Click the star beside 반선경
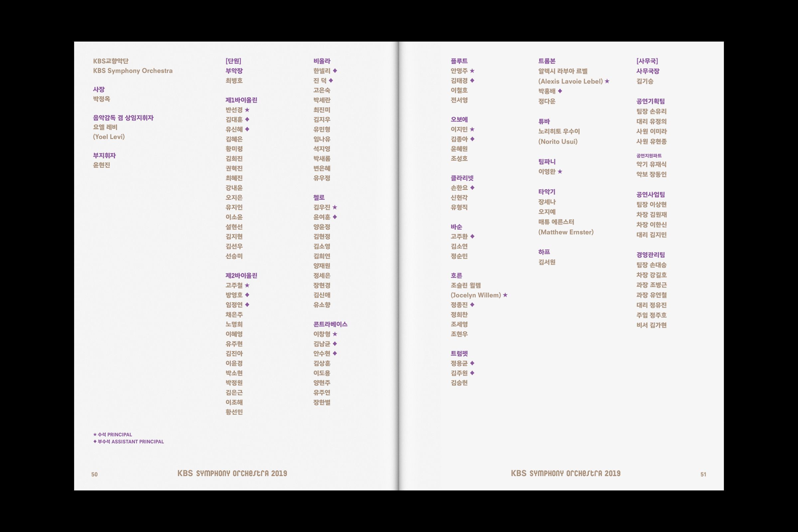Image resolution: width=798 pixels, height=532 pixels. 247,110
